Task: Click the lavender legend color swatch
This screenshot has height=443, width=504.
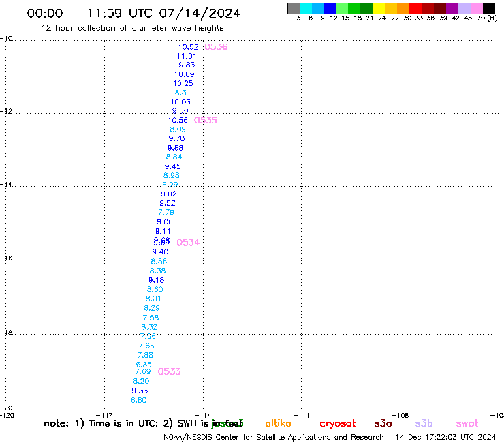Action: coord(464,9)
